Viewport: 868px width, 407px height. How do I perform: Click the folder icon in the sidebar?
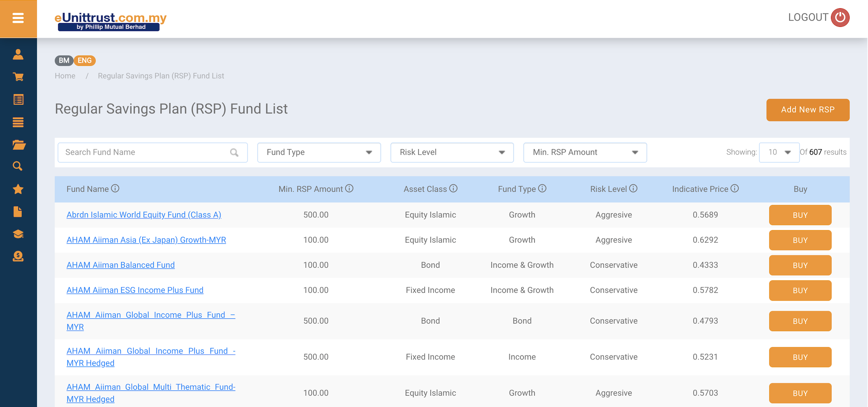click(x=18, y=145)
